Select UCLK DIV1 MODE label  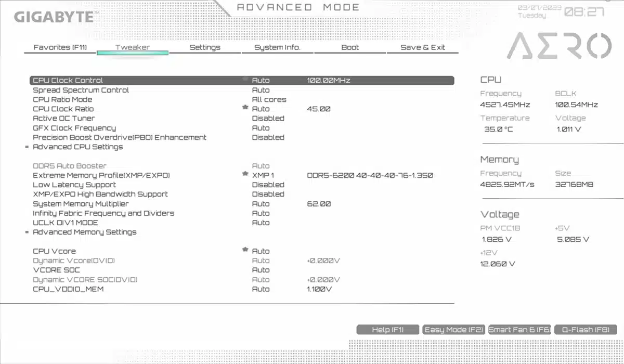[x=66, y=223]
